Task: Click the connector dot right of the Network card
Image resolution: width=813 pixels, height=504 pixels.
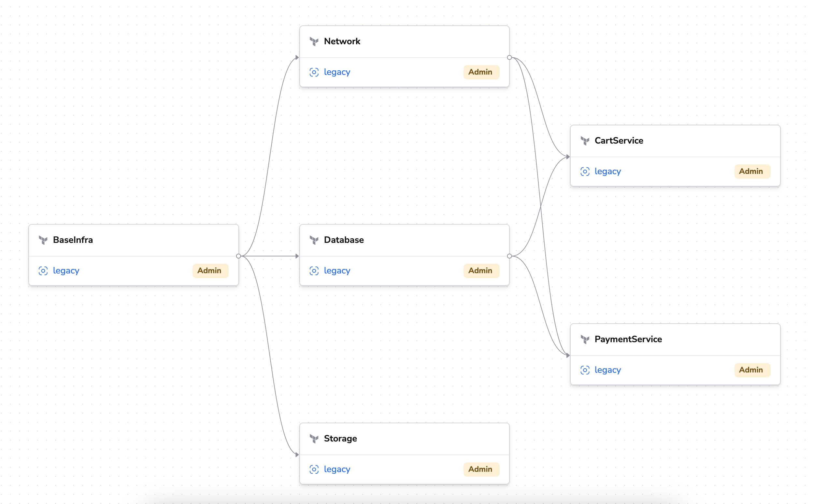Action: coord(509,57)
